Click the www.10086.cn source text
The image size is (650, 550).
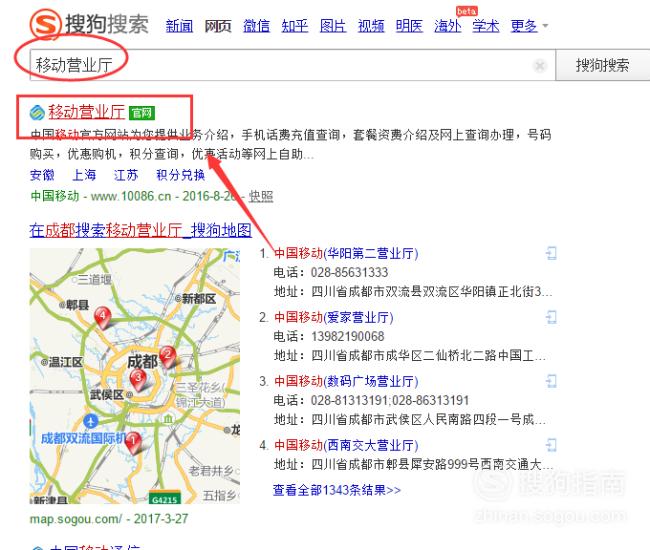click(131, 196)
